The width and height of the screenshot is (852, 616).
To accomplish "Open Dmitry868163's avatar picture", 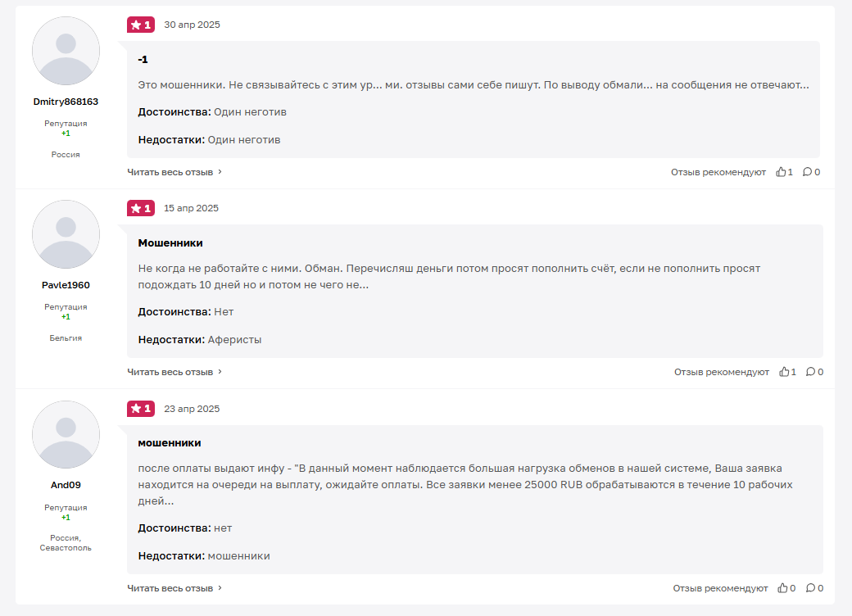I will 66,51.
